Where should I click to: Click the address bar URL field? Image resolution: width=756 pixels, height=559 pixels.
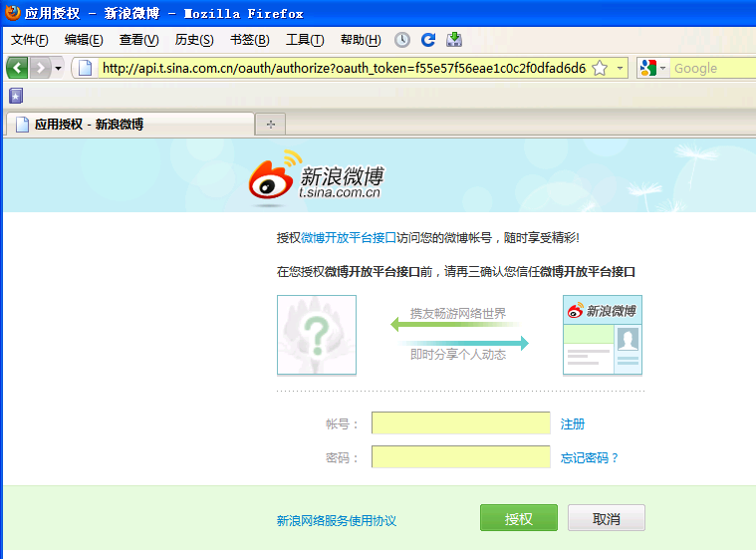[x=344, y=68]
